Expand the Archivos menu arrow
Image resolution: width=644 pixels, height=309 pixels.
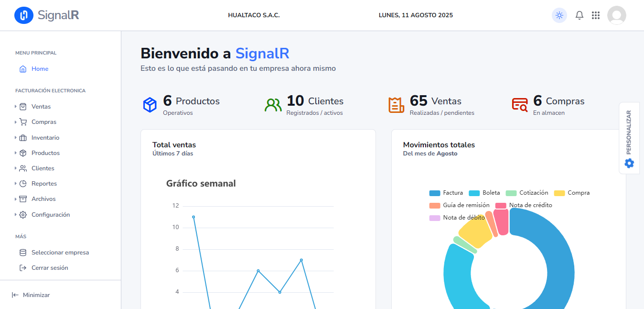point(16,199)
